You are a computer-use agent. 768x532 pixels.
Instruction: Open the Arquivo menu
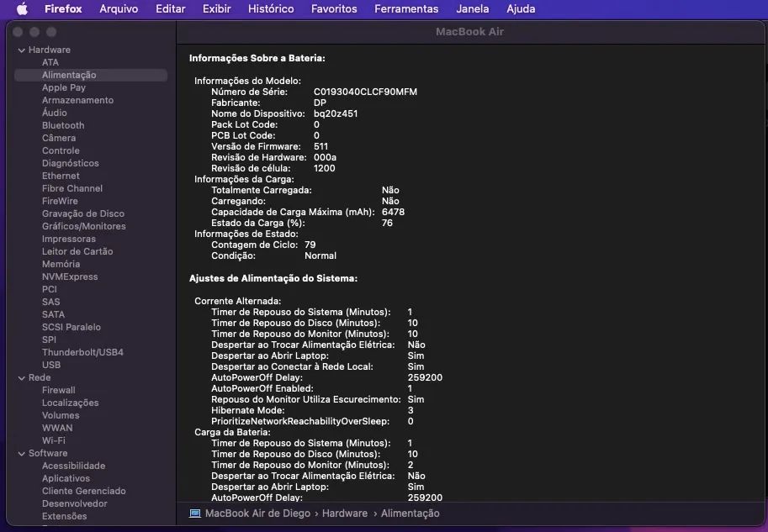(119, 8)
